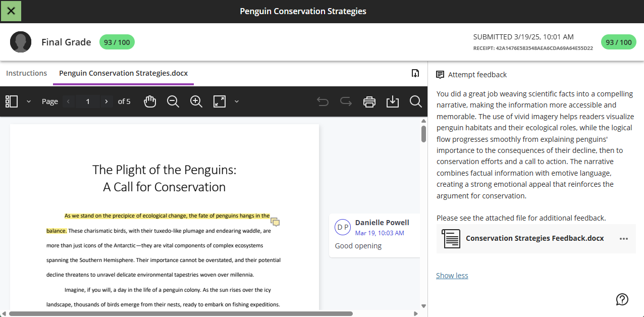Click the 'of 5' page count text
Image resolution: width=644 pixels, height=317 pixels.
[124, 101]
